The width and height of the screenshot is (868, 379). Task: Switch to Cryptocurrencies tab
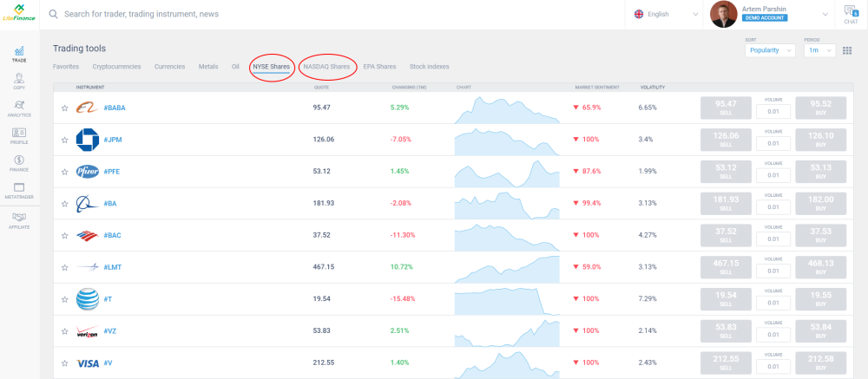tap(117, 67)
